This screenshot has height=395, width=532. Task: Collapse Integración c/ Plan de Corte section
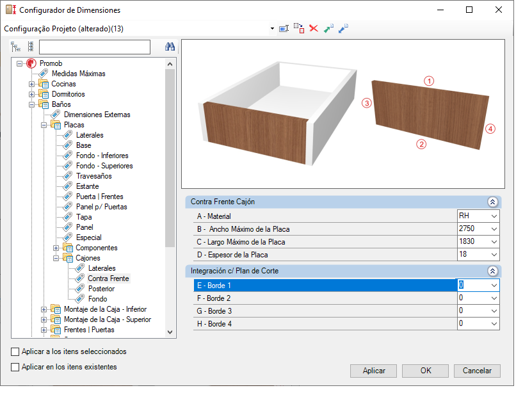[x=493, y=271]
